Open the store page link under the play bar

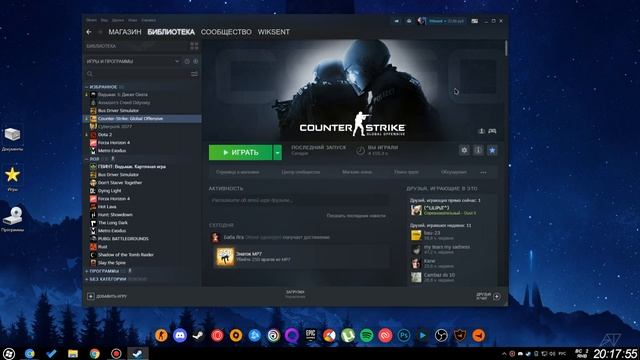(237, 172)
